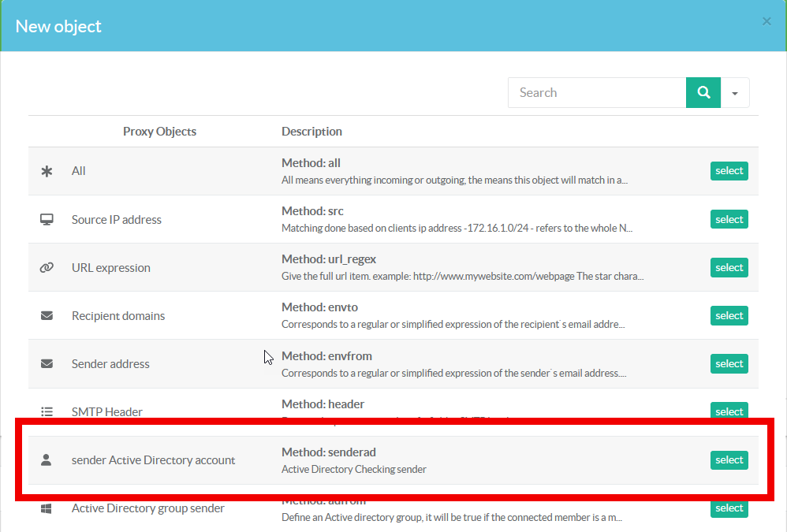The height and width of the screenshot is (532, 787).
Task: Select the Source IP address object
Action: point(729,219)
